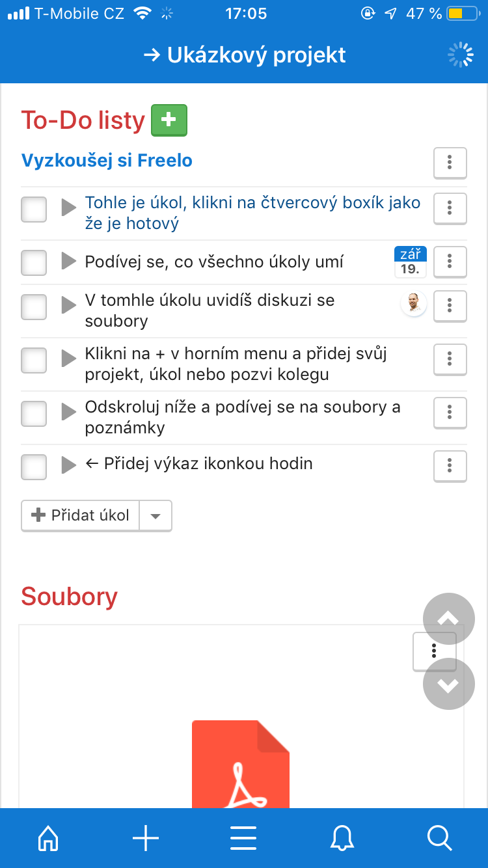Tick checkbox for 'Přidej výkaz ikonkou hodin'
This screenshot has height=868, width=488.
click(x=34, y=466)
